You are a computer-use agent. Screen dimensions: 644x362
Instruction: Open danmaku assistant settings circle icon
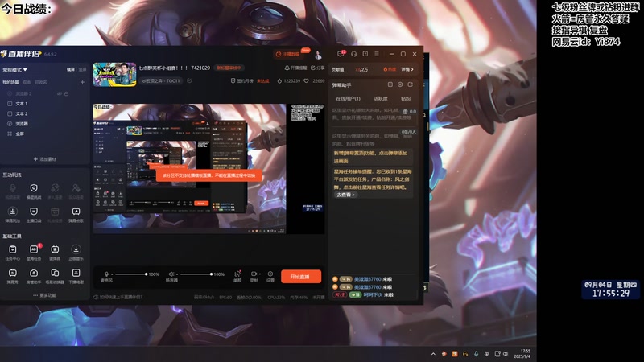pyautogui.click(x=400, y=84)
